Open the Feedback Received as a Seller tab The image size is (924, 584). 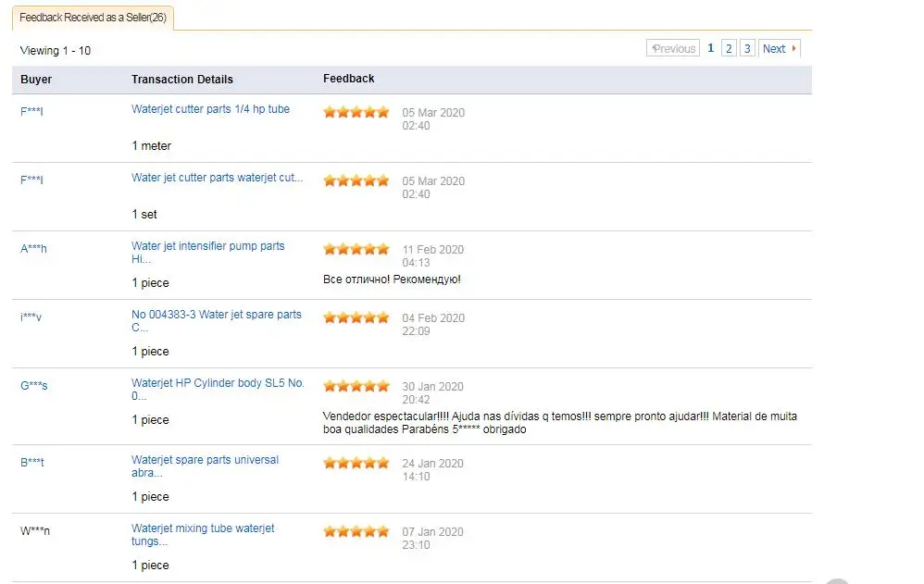coord(93,18)
